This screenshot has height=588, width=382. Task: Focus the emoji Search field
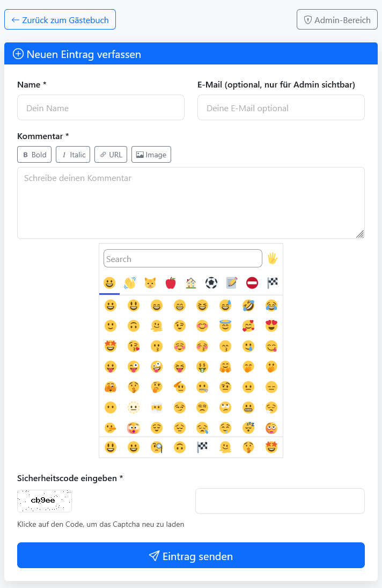click(x=182, y=258)
